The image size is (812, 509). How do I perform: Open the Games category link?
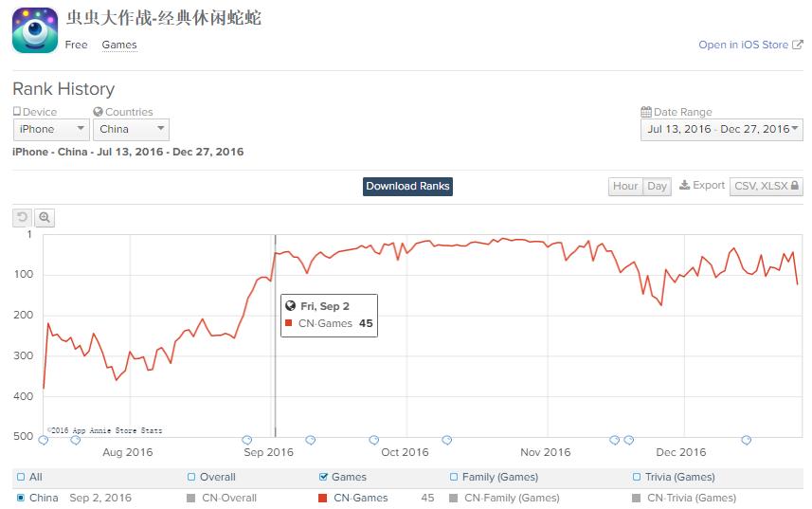[119, 45]
